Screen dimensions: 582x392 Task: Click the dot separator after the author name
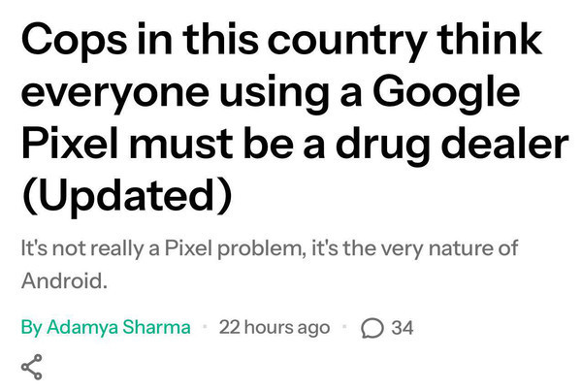206,328
